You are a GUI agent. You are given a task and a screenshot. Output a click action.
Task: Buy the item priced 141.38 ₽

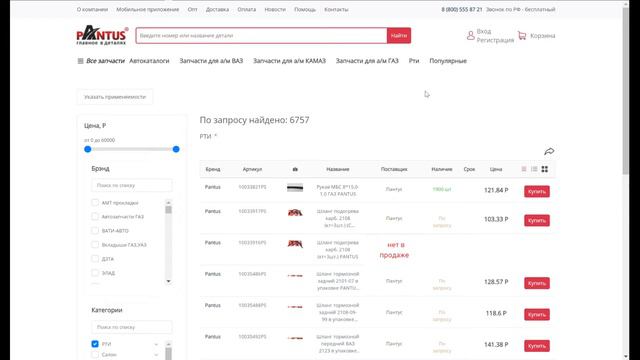click(x=537, y=346)
